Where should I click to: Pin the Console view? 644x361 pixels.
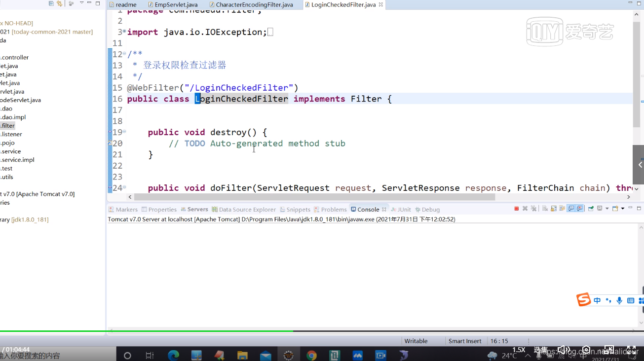pyautogui.click(x=591, y=209)
